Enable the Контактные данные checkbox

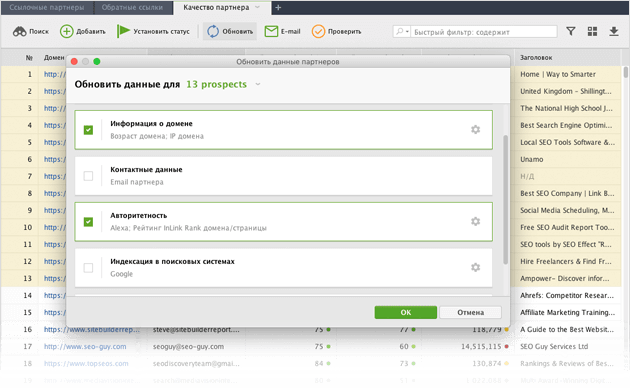(x=88, y=176)
